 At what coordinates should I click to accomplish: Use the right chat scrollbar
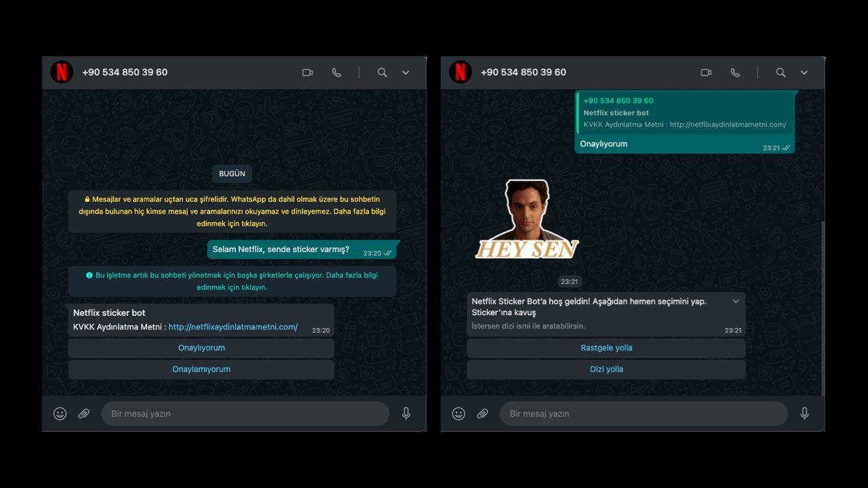tap(823, 308)
